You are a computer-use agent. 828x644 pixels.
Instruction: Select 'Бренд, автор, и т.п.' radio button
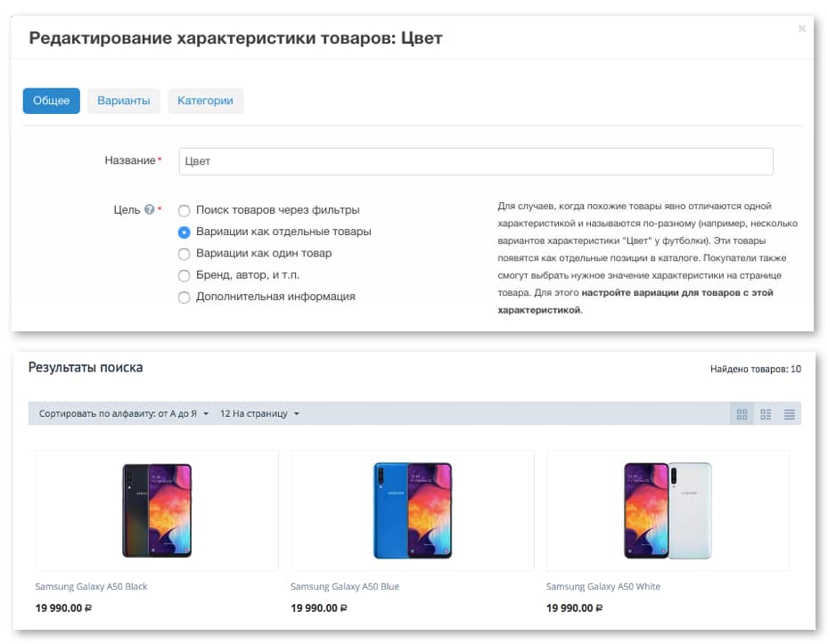point(184,275)
